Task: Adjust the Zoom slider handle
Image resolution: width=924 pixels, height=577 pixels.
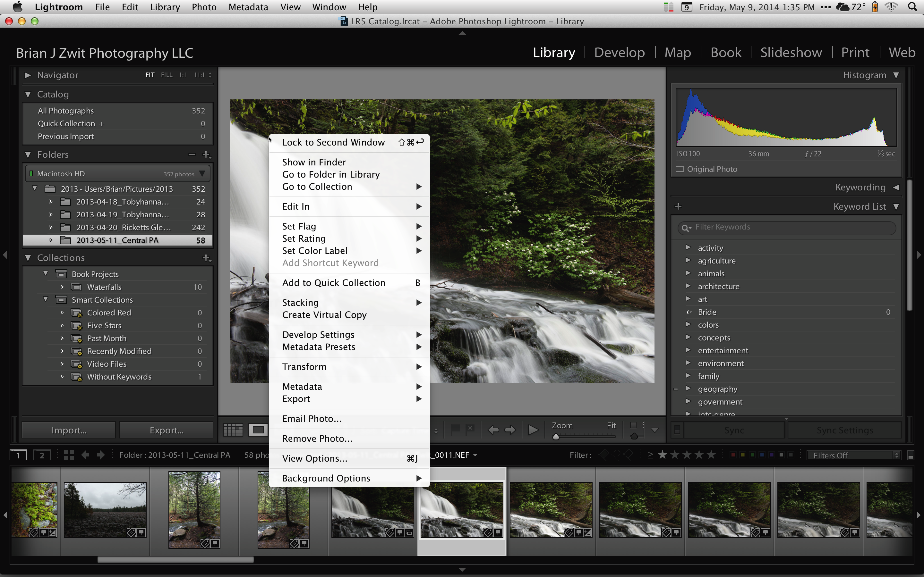Action: click(556, 437)
